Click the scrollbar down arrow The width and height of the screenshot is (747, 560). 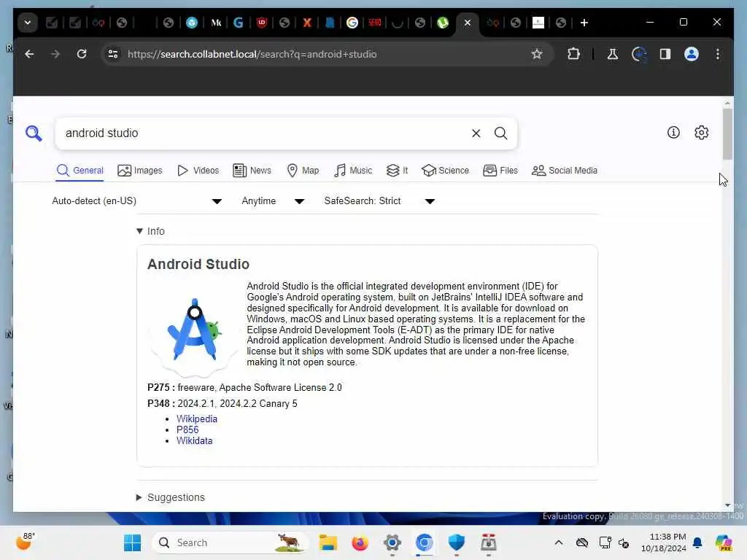tap(727, 505)
